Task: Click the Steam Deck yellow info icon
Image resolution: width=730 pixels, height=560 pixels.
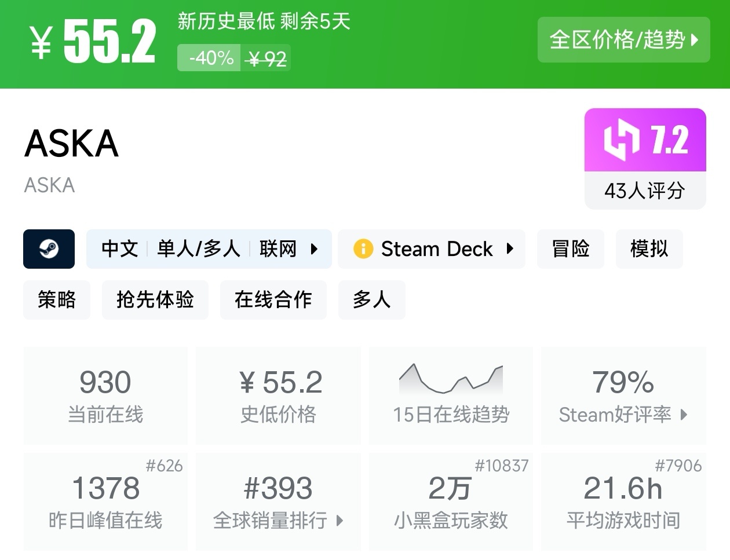Action: coord(363,249)
